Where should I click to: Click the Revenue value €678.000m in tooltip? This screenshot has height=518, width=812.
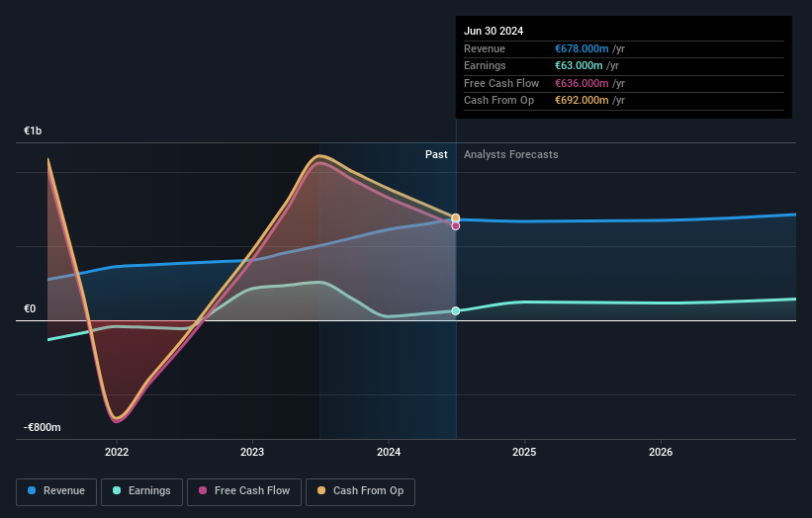click(582, 48)
